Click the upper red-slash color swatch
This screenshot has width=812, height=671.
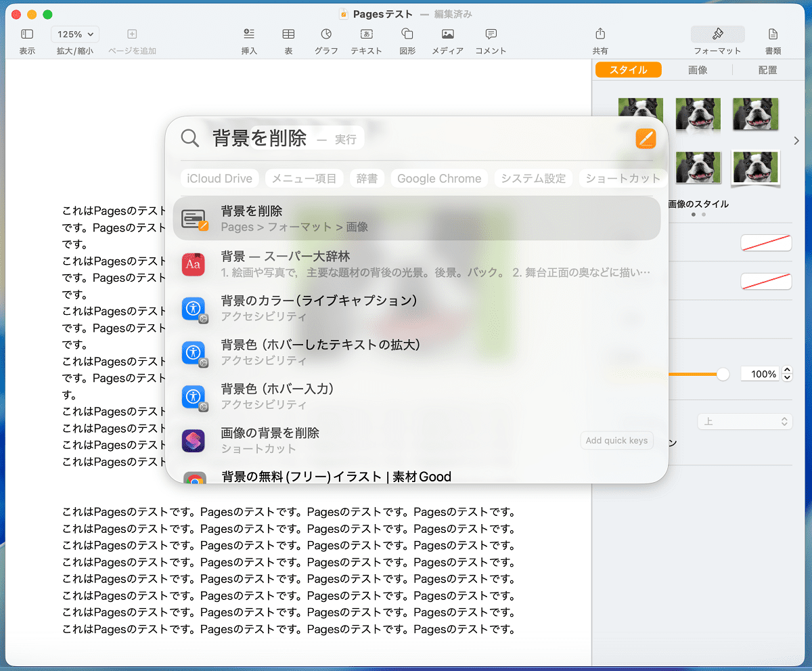coord(766,242)
